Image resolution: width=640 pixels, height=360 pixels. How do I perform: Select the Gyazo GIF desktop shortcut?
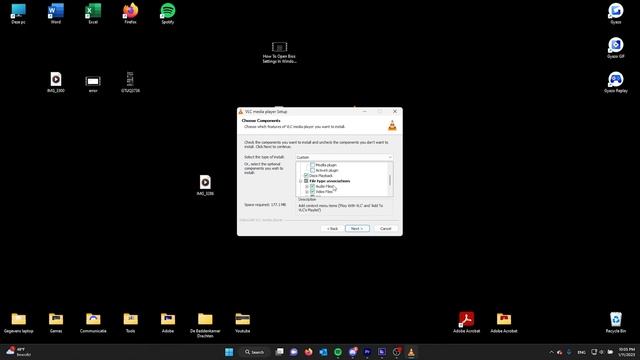pos(616,48)
